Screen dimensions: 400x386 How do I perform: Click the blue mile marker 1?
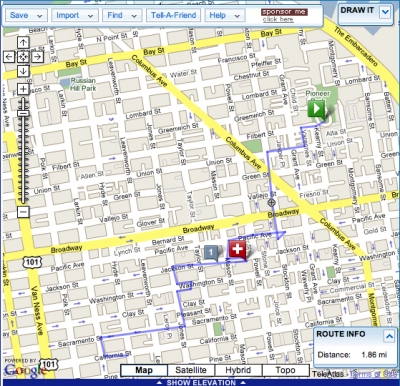click(x=211, y=253)
